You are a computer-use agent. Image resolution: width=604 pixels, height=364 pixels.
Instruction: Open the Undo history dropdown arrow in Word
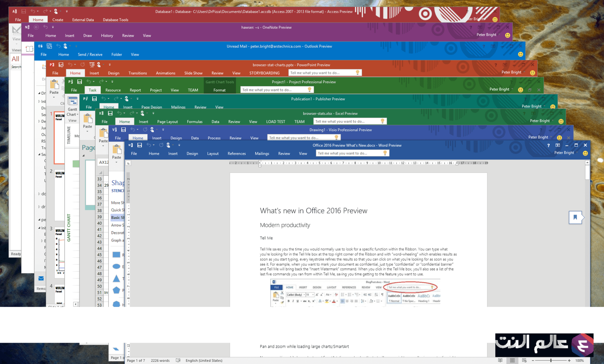[x=154, y=145]
